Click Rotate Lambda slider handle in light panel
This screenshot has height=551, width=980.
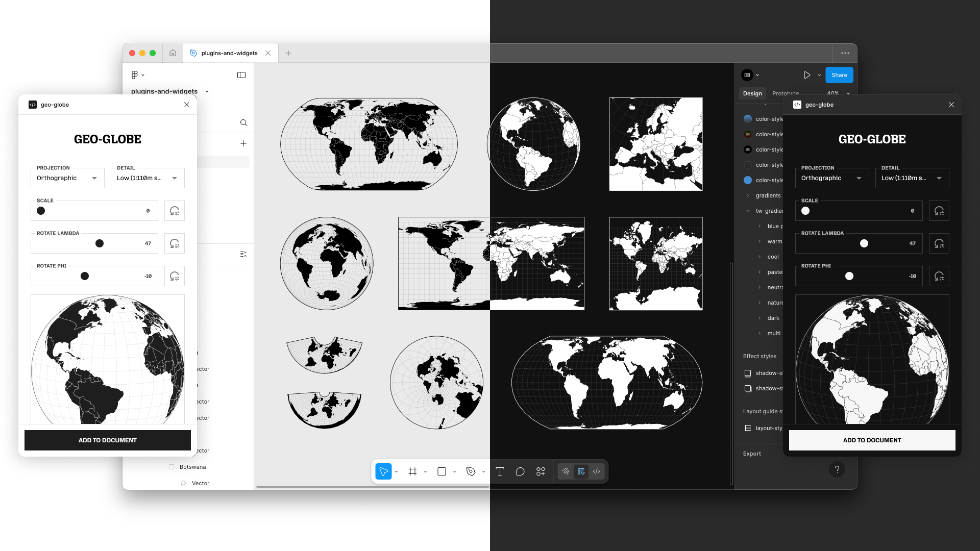click(x=100, y=243)
